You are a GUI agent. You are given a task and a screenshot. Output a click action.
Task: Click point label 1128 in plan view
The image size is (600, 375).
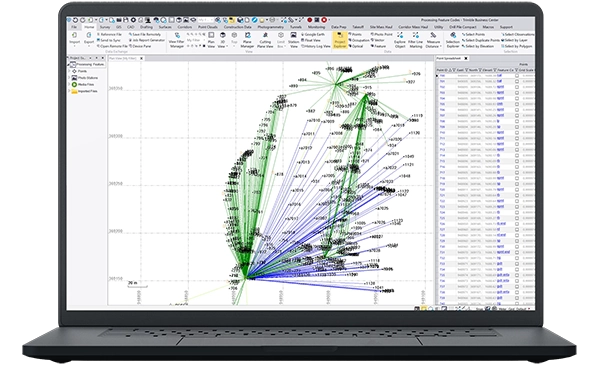pyautogui.click(x=369, y=284)
